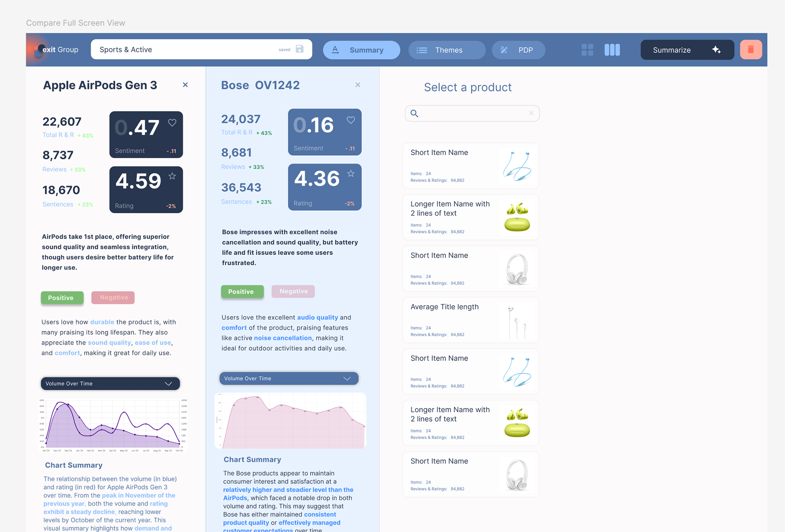Click the search magnifier icon
785x532 pixels.
point(414,113)
